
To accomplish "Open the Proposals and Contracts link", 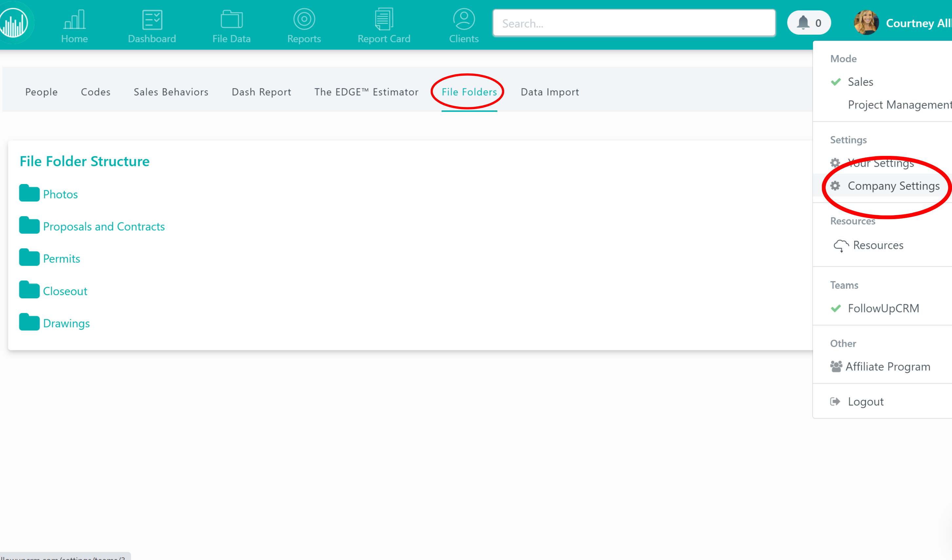I will click(x=104, y=226).
